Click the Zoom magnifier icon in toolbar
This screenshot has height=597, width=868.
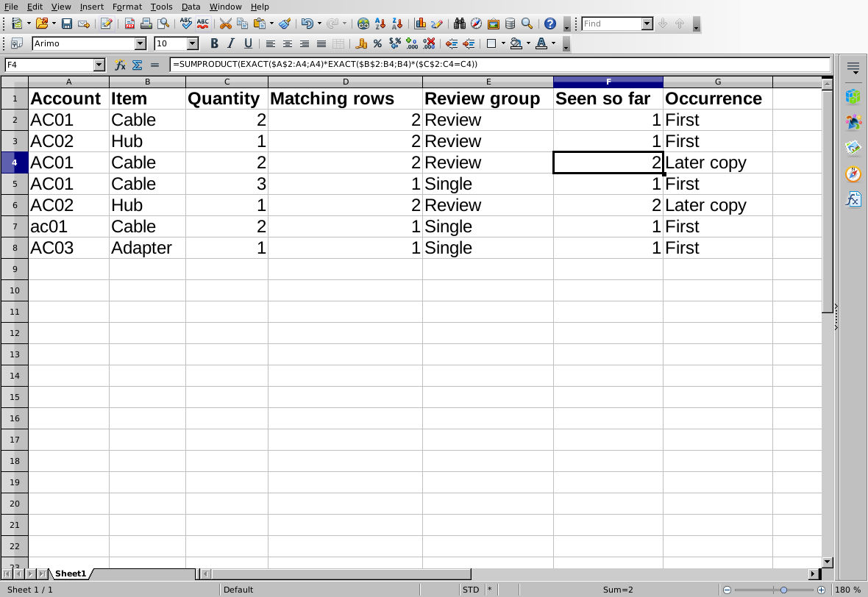click(x=527, y=24)
